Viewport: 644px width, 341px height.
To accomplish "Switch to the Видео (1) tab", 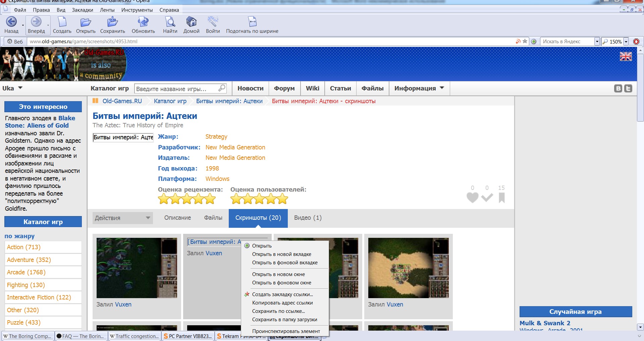I will pos(308,218).
